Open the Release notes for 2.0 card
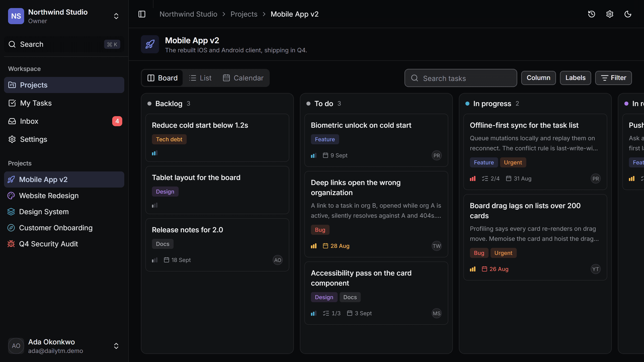The width and height of the screenshot is (644, 362). click(x=217, y=245)
